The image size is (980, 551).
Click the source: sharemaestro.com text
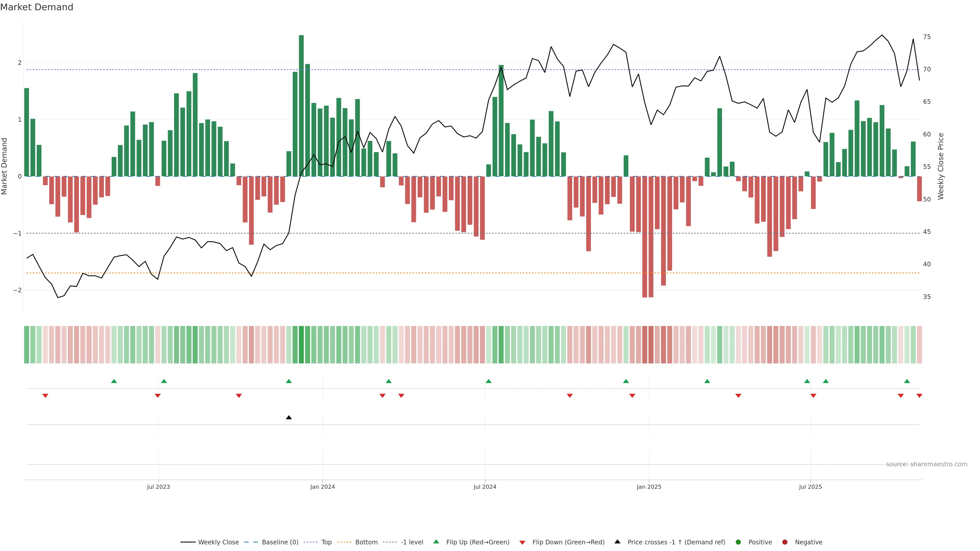pos(926,464)
